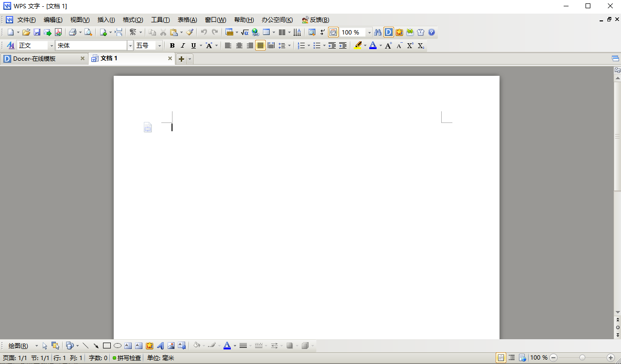Click the 反馈(B) feedback button
621x364 pixels.
click(x=315, y=20)
